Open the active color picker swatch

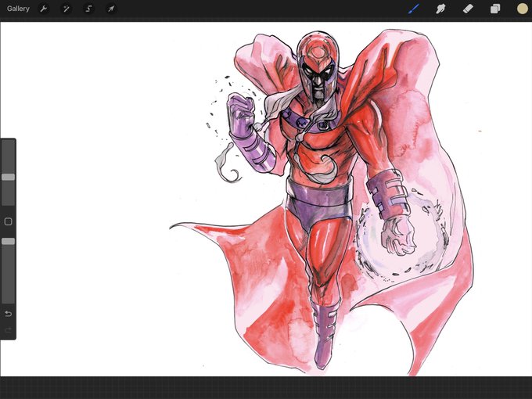click(522, 9)
